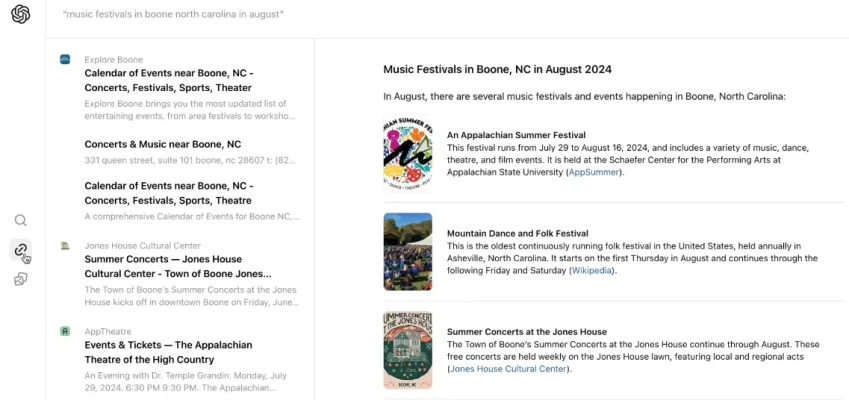Open the images gallery icon in sidebar
This screenshot has width=849, height=400.
click(x=20, y=279)
